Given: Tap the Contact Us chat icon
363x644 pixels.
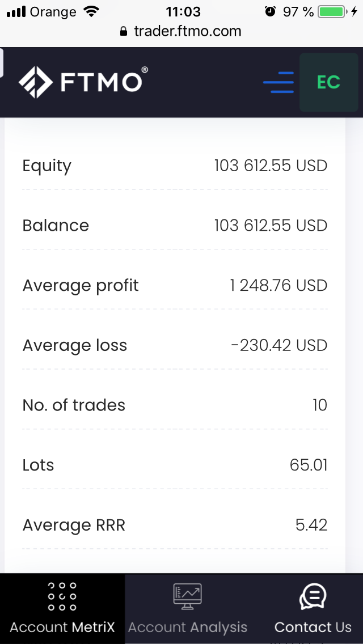Looking at the screenshot, I should coord(313,596).
